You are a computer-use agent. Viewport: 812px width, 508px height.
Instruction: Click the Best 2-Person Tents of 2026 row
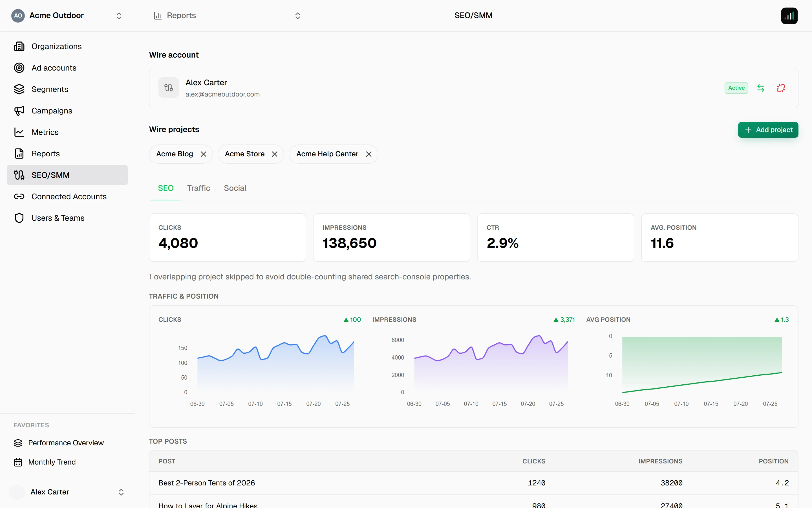tap(473, 483)
